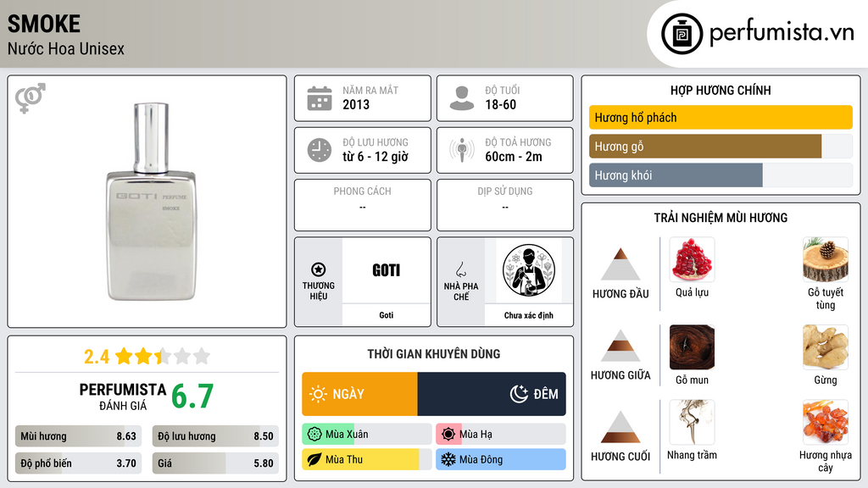Click the 2.4 star rating stars
This screenshot has width=868, height=488.
(x=163, y=357)
